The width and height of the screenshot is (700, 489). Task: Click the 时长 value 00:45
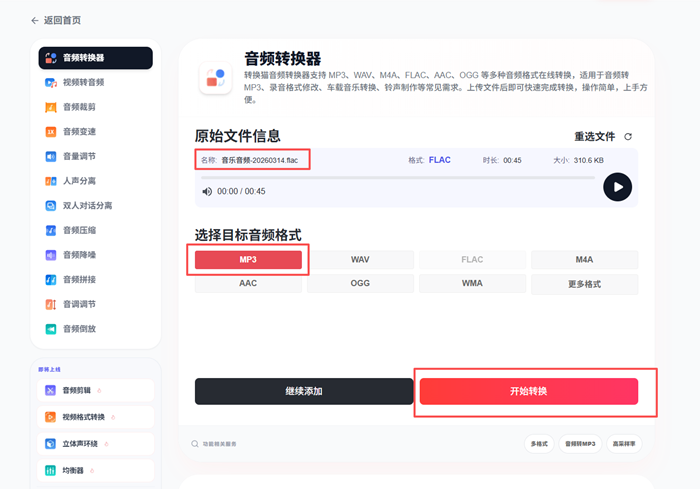[512, 160]
